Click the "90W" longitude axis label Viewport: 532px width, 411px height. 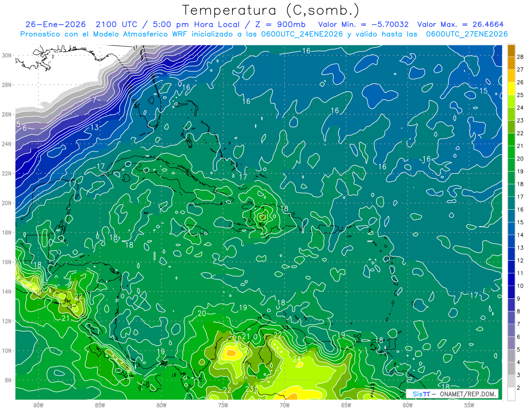point(38,405)
